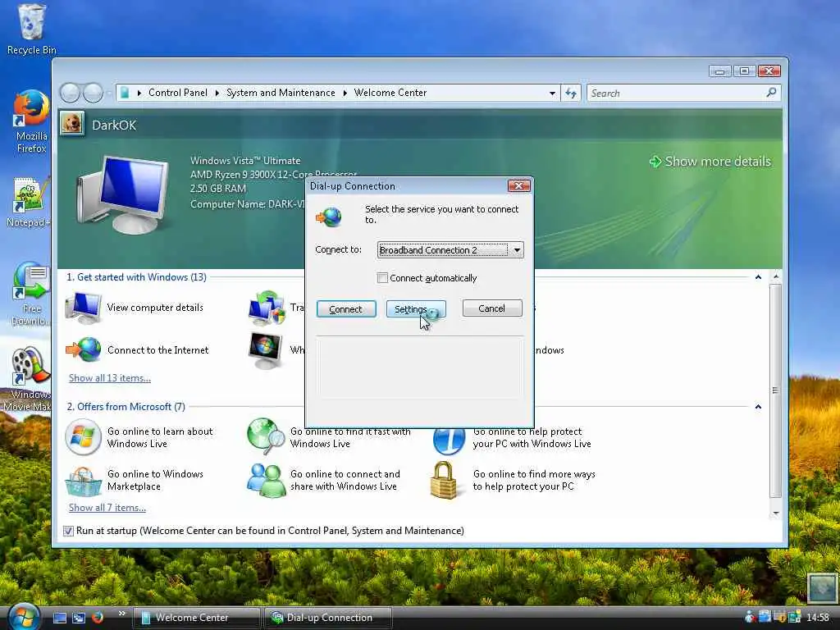
Task: Close the Dial-up Connection dialog
Action: pyautogui.click(x=518, y=186)
